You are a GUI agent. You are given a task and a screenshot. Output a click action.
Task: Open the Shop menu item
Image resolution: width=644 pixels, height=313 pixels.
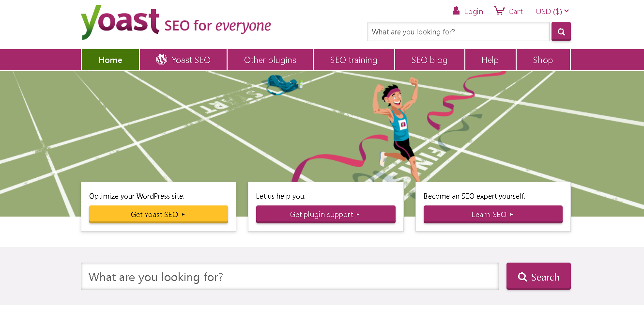pyautogui.click(x=543, y=60)
